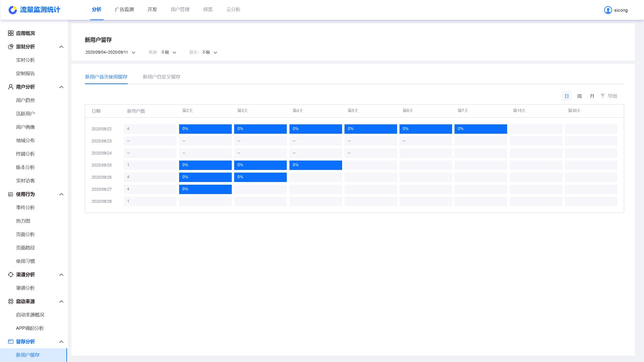
Task: Switch to 新用户自定义留存 tab
Action: [x=162, y=77]
